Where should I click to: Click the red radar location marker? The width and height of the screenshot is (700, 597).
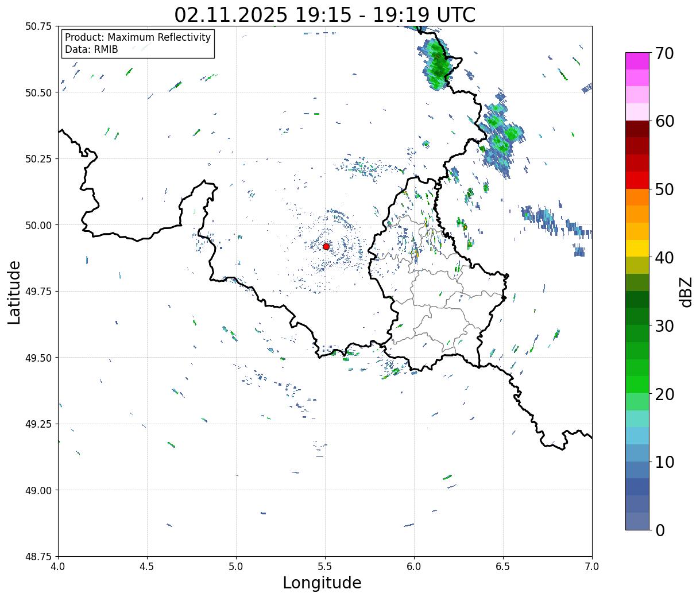pyautogui.click(x=326, y=246)
